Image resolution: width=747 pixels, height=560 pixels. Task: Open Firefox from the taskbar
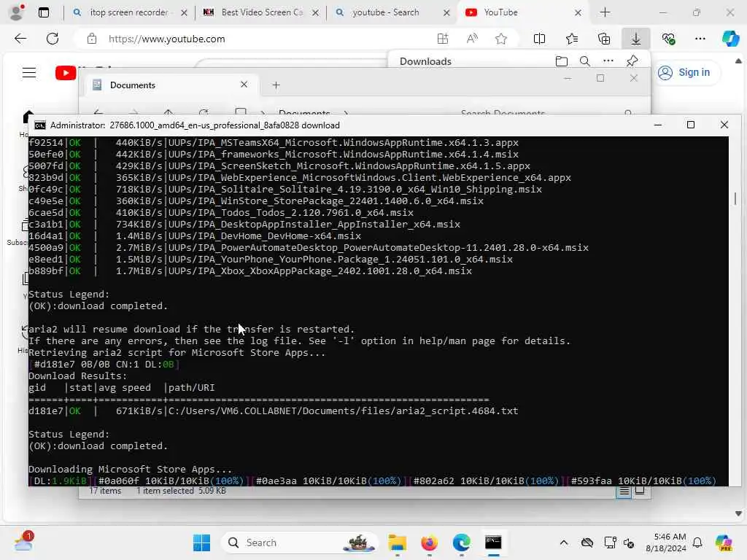click(x=429, y=542)
